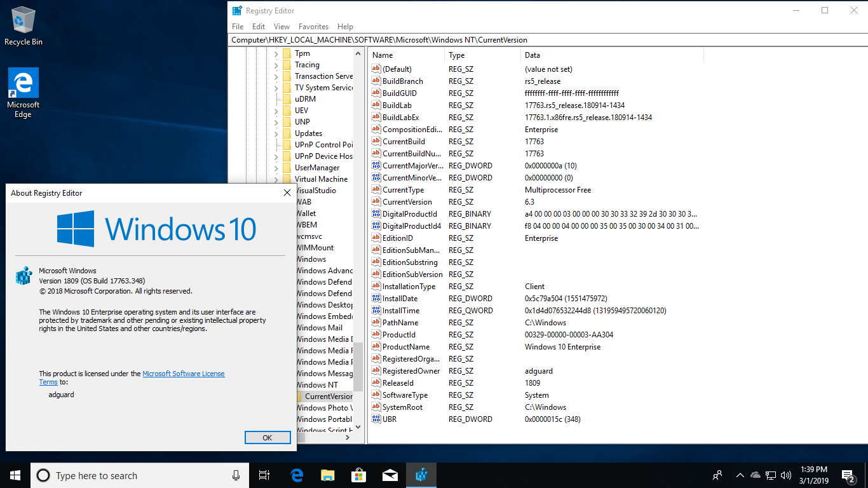
Task: Click the taskbar clock showing 1:39 PM
Action: [x=813, y=475]
